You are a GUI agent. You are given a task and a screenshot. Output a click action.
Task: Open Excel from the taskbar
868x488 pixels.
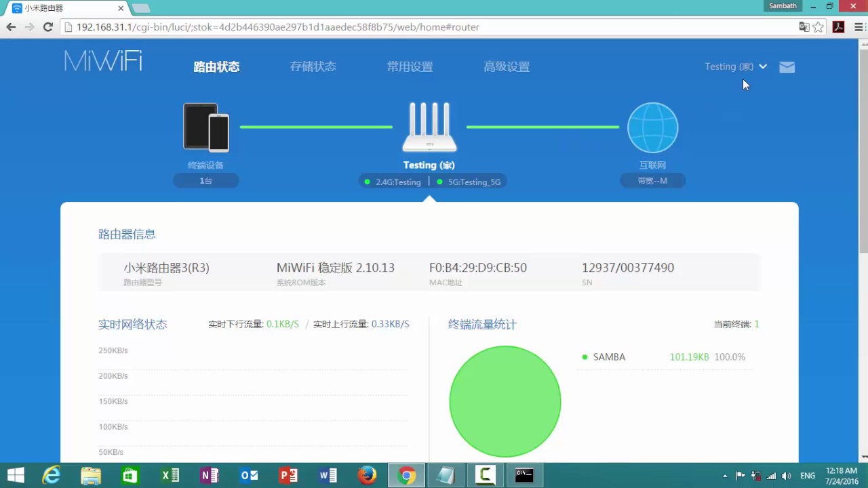[x=170, y=475]
